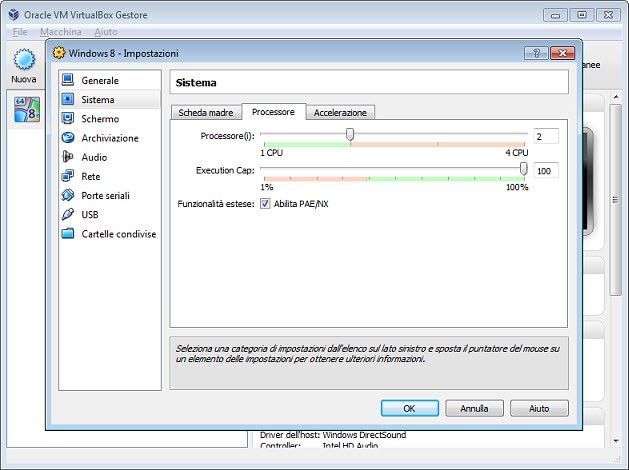Viewport: 629px width, 470px height.
Task: Switch to the Scheda madre tab
Action: (205, 113)
